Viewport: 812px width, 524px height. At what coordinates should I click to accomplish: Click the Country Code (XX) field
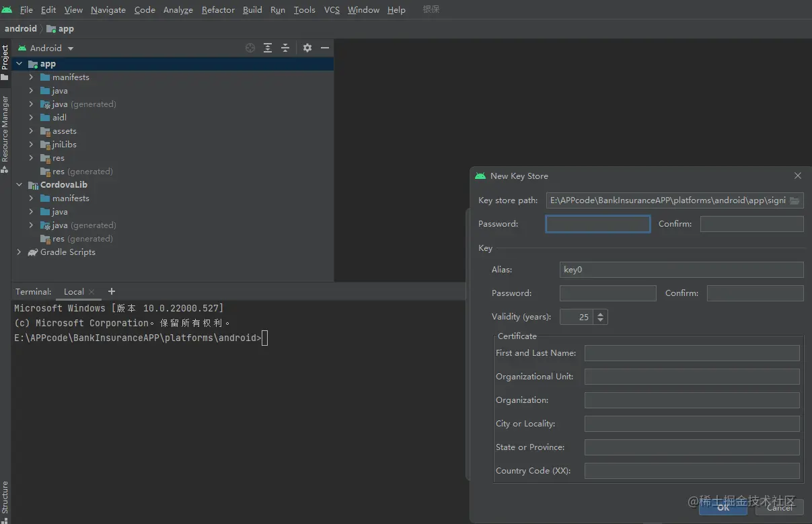(692, 471)
